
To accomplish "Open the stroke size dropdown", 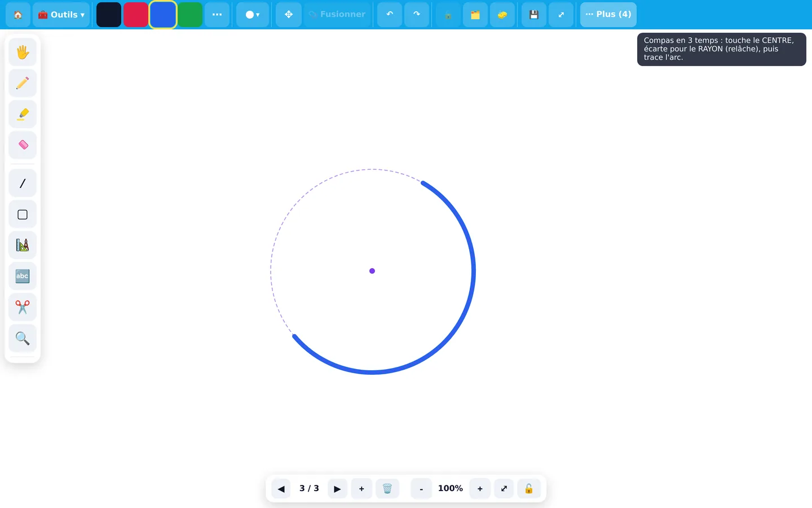I will point(253,15).
